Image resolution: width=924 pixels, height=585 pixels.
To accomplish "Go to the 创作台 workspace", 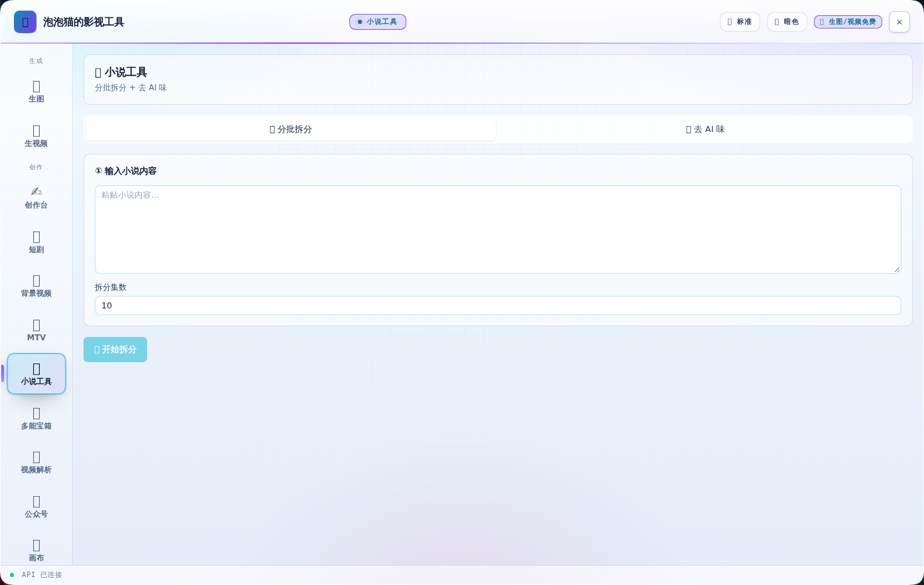I will pos(36,198).
